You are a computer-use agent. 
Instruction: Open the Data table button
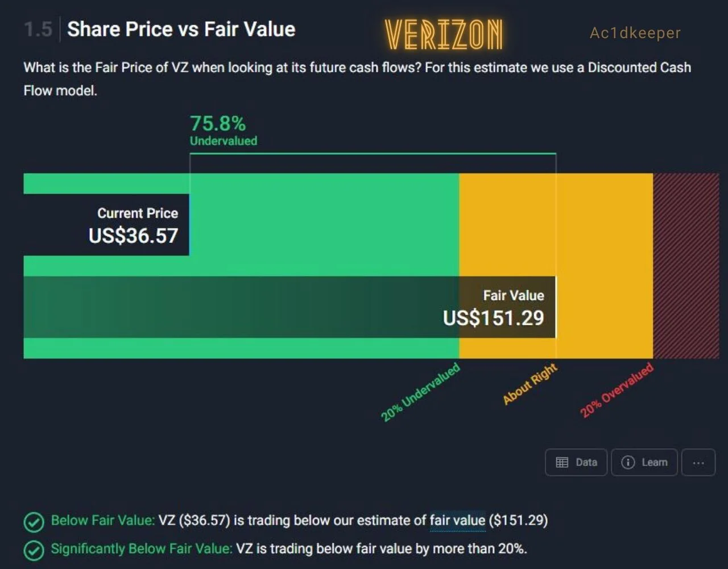tap(576, 462)
